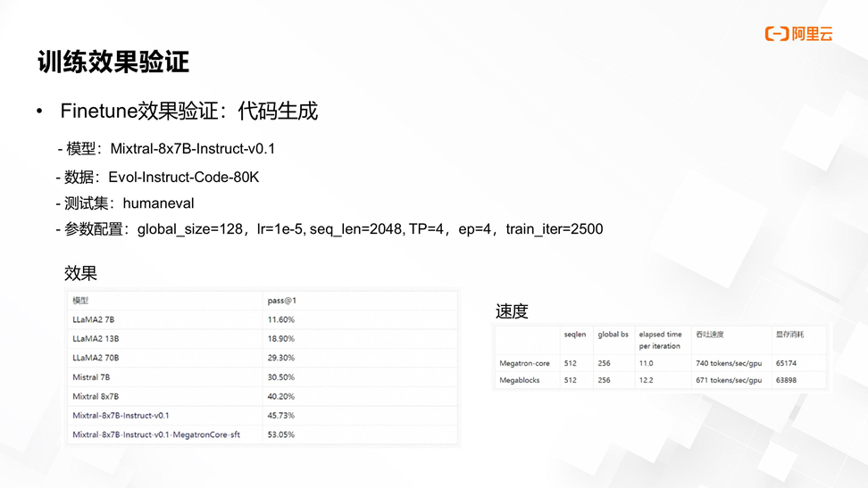This screenshot has width=868, height=488.
Task: Select the LLaMA2 70B row name
Action: coord(96,358)
